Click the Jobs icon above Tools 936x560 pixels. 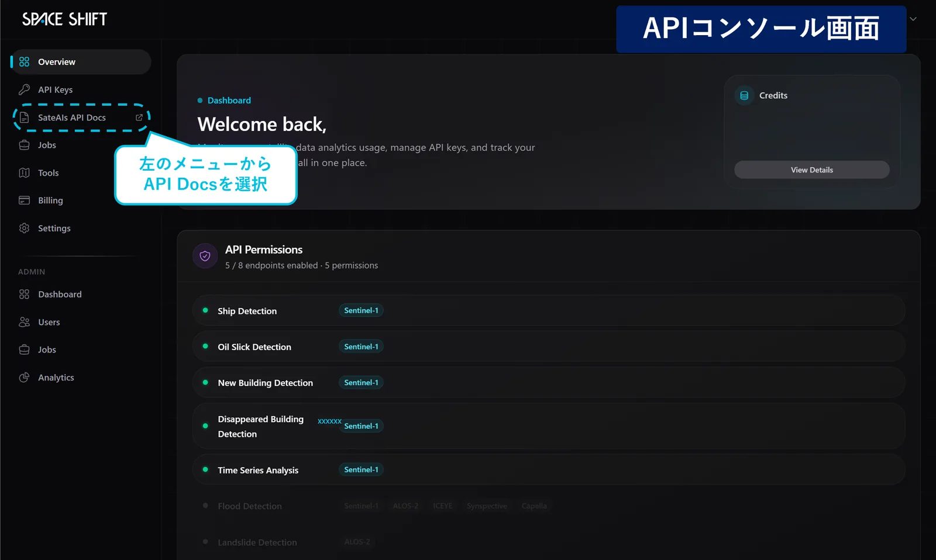pyautogui.click(x=24, y=145)
